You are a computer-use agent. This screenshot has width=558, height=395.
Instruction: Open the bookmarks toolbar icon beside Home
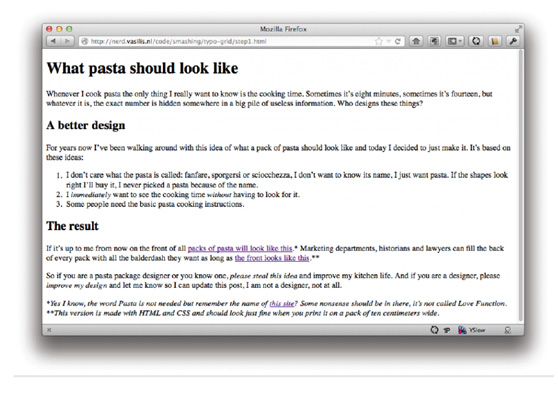pyautogui.click(x=434, y=41)
